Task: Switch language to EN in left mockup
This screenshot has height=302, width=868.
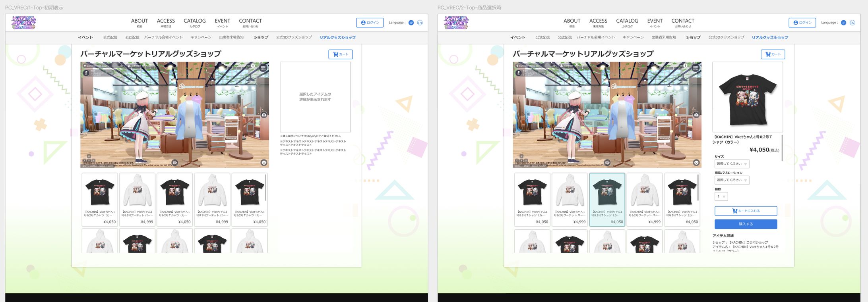Action: (420, 23)
